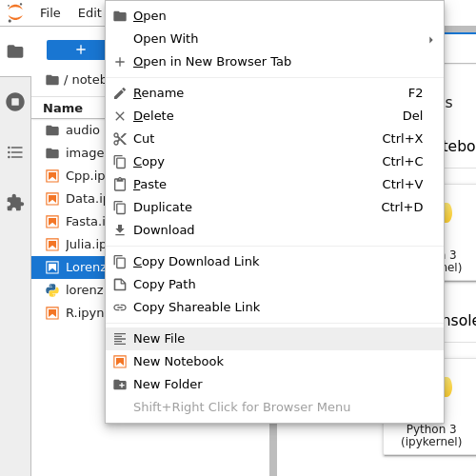
Task: Select Duplicate in the context menu
Action: (x=274, y=208)
